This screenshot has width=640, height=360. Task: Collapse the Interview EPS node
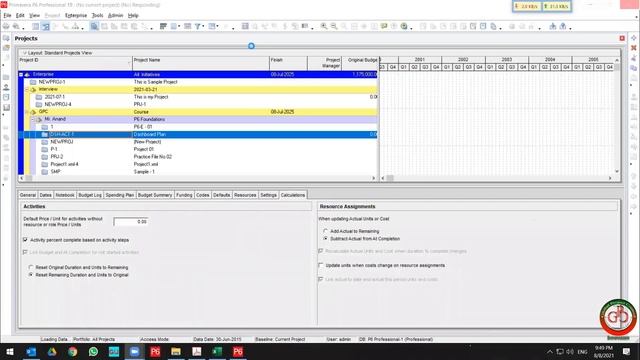pyautogui.click(x=27, y=89)
